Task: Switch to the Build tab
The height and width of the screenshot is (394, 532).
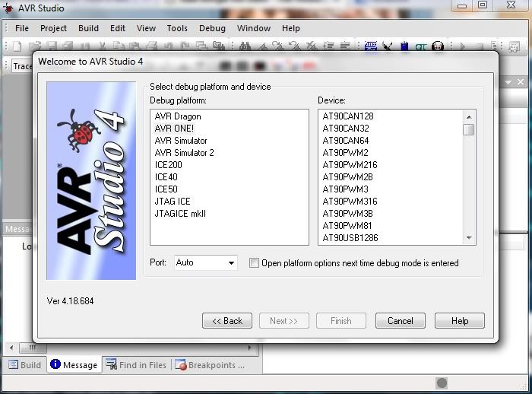Action: 24,365
